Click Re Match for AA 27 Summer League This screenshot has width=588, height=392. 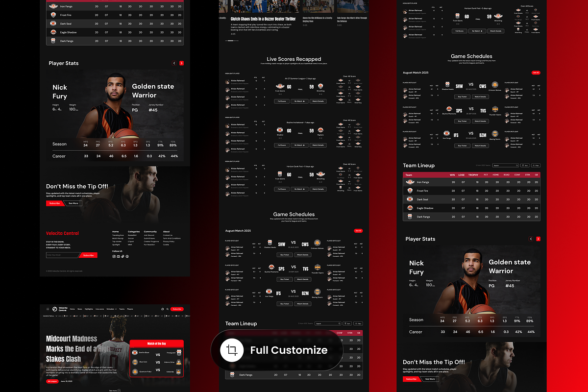299,101
